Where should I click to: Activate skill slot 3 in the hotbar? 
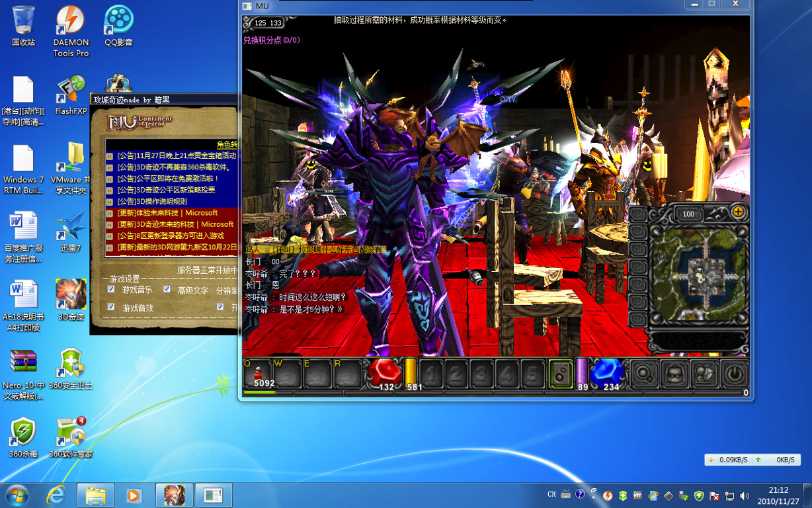click(482, 374)
